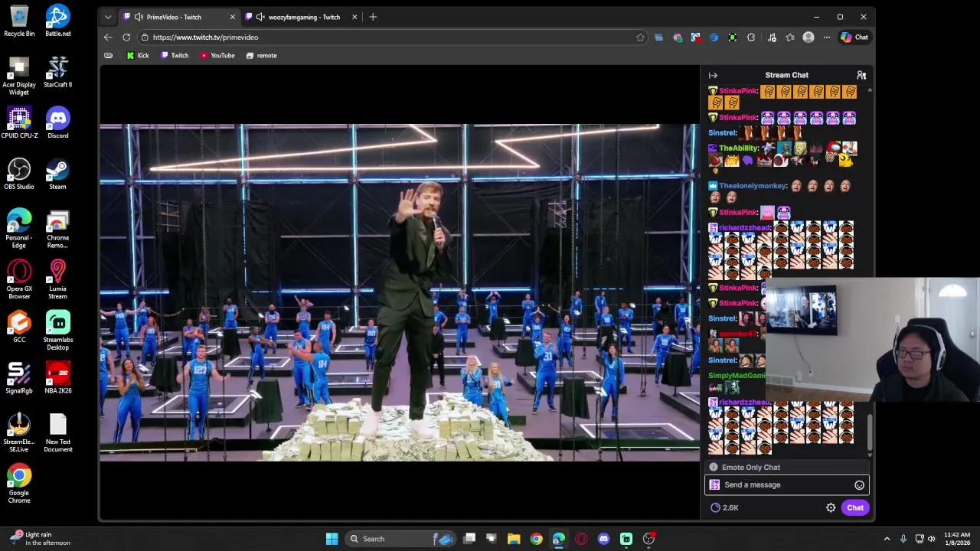
Task: Open the emote picker in message box
Action: [859, 485]
